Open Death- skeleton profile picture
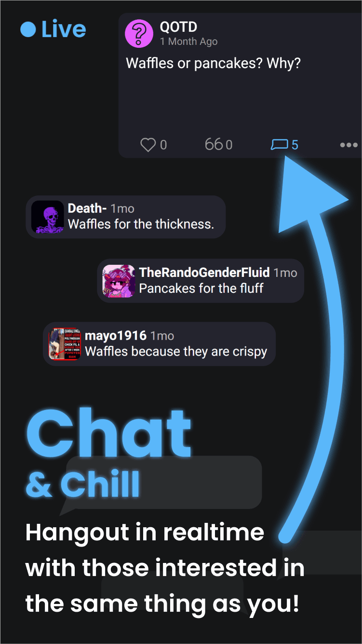 (x=48, y=217)
